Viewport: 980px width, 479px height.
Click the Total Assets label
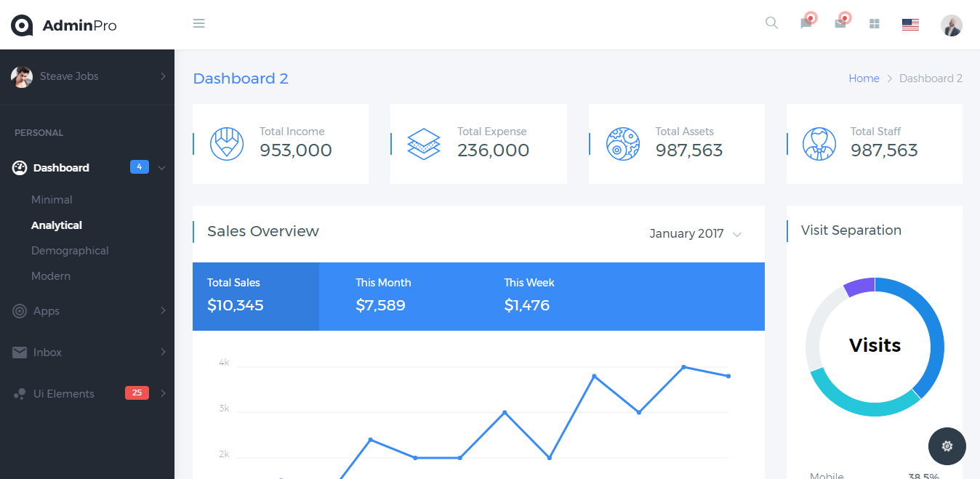point(684,132)
